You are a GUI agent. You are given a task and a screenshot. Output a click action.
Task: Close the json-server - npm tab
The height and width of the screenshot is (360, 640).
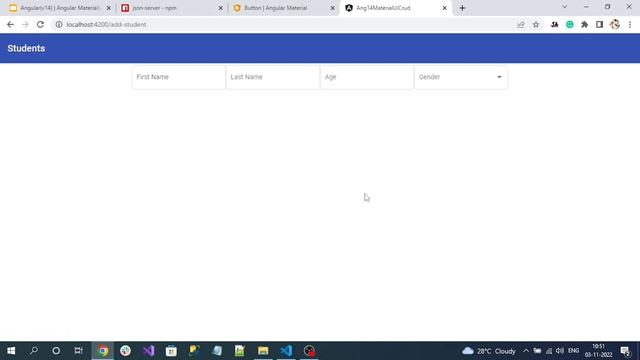pyautogui.click(x=220, y=8)
